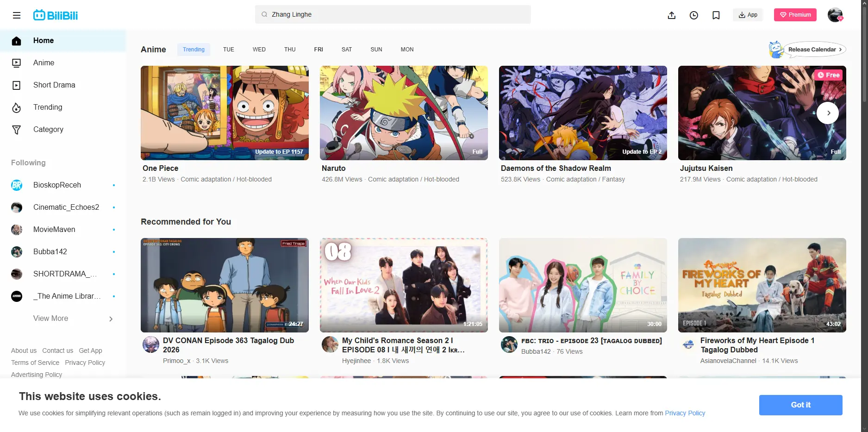
Task: Select the TUE anime tab
Action: [x=229, y=50]
